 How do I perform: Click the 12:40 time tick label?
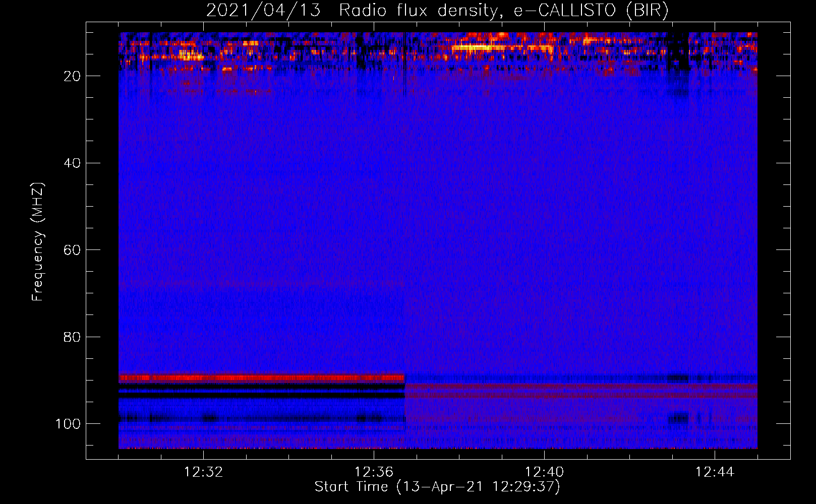[544, 472]
